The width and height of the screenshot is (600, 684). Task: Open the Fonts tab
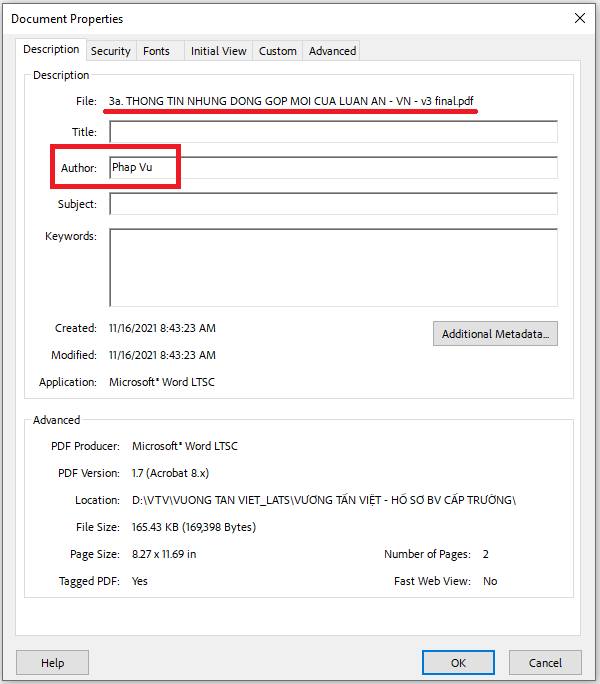(x=156, y=51)
